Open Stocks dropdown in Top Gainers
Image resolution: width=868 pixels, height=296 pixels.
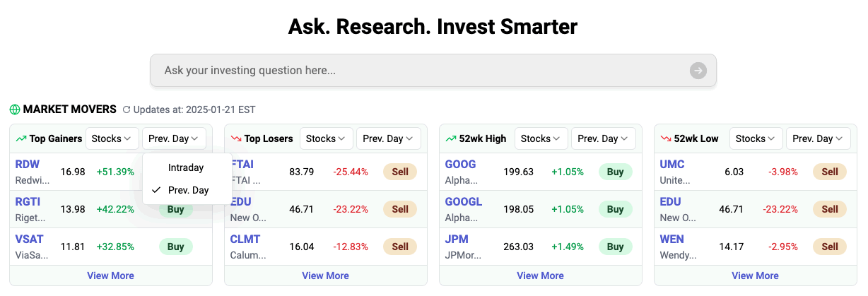pyautogui.click(x=112, y=138)
